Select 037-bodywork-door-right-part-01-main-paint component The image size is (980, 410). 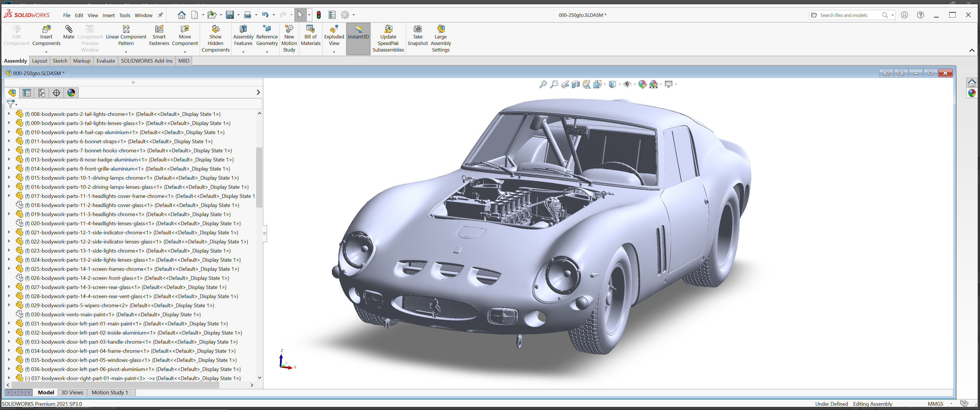coord(133,378)
